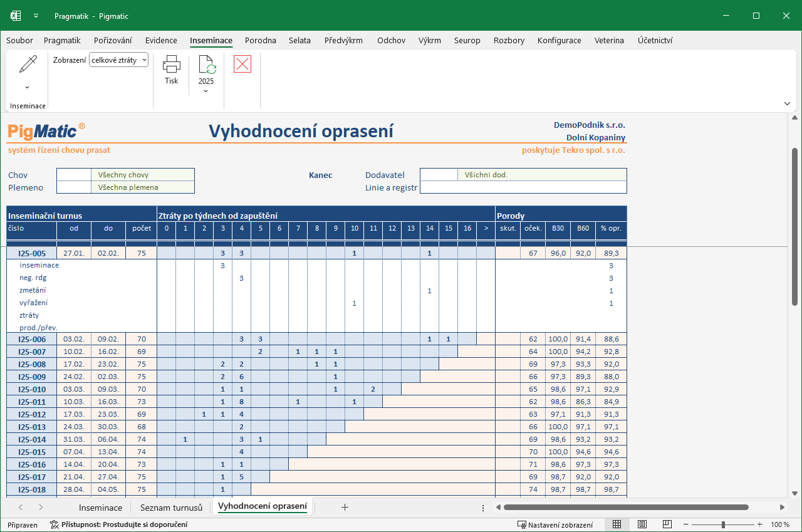Viewport: 802px width, 532px height.
Task: Switch to Seznam turnusů sheet tab
Action: click(171, 508)
